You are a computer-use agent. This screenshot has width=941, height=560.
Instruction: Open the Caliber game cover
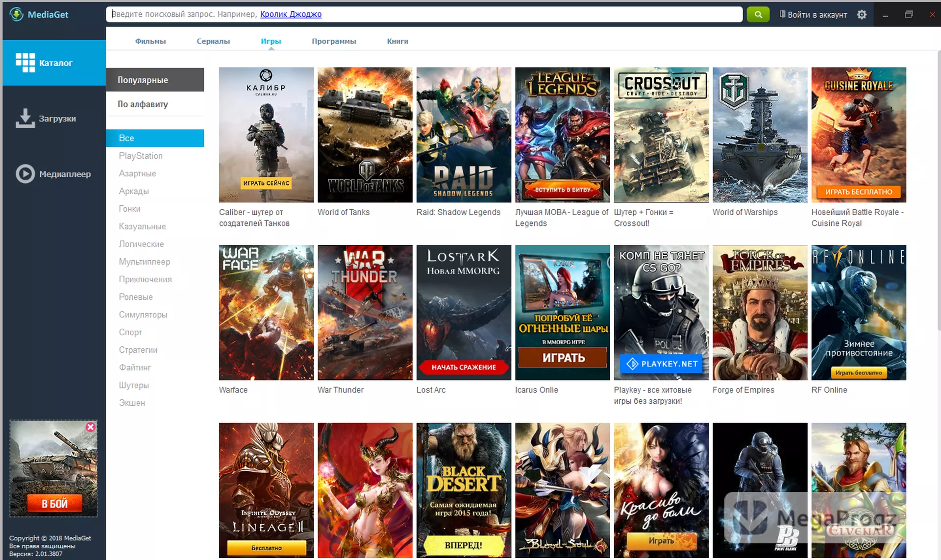pyautogui.click(x=266, y=135)
